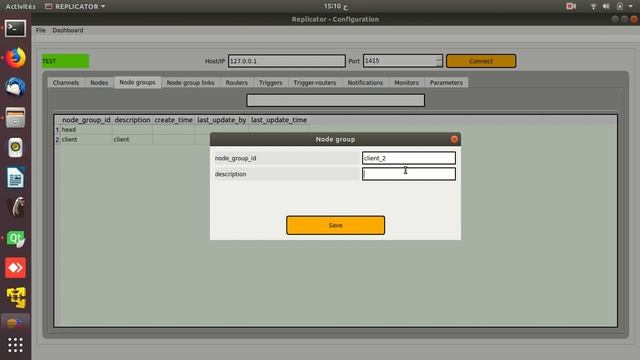Click the description column header
This screenshot has height=360, width=640.
click(132, 120)
